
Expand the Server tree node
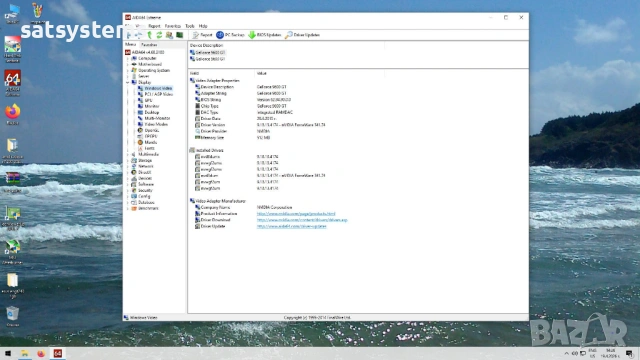coord(127,76)
